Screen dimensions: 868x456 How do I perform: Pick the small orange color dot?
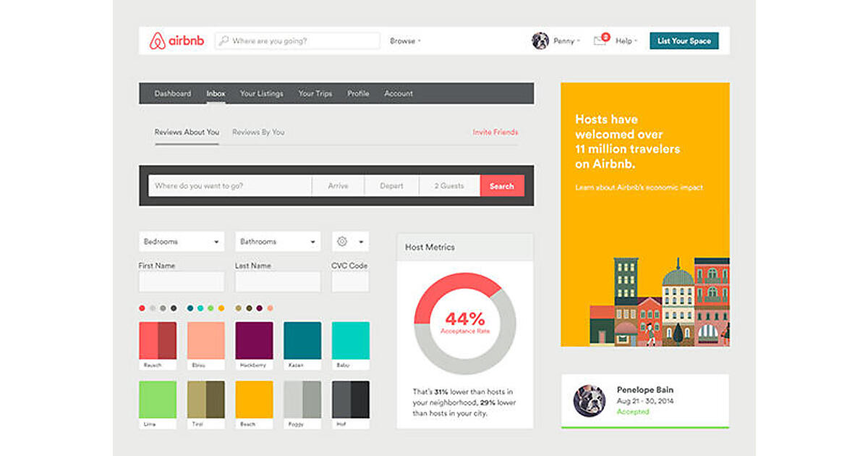click(x=221, y=308)
